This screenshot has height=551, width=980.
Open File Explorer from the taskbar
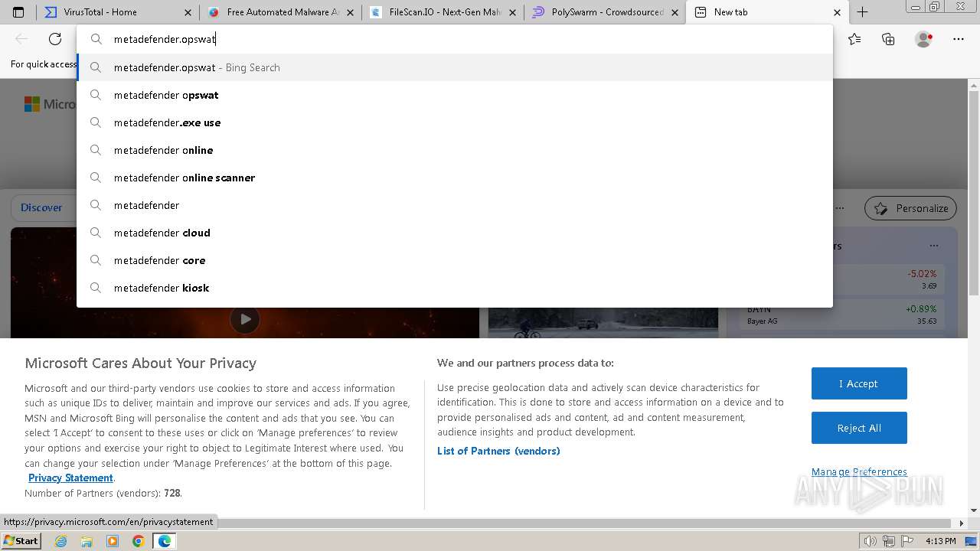(x=87, y=541)
